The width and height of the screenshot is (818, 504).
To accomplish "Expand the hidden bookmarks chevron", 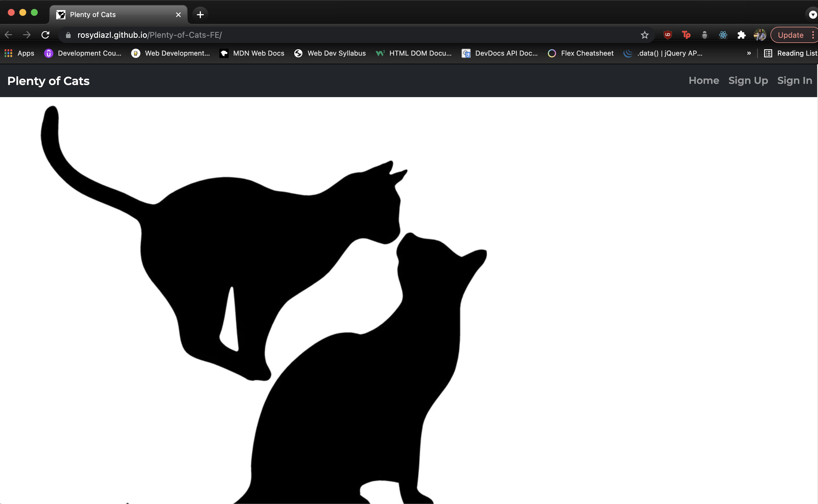I will [x=749, y=53].
